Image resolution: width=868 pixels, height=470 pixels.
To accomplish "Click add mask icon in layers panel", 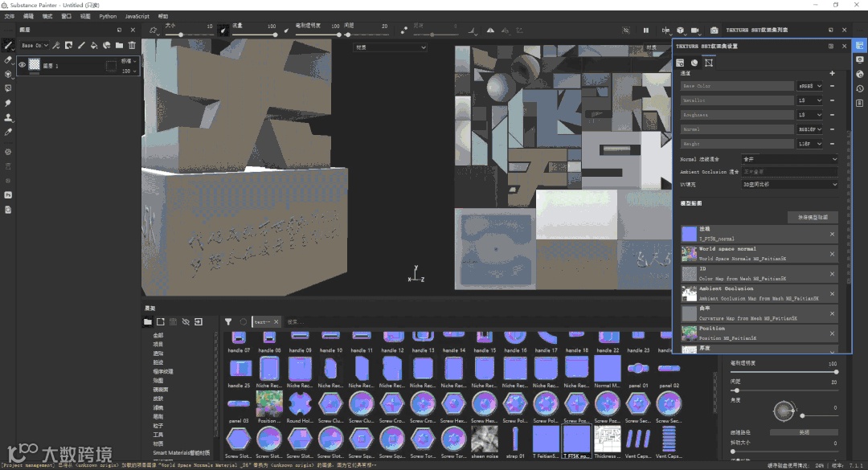I will pos(68,46).
